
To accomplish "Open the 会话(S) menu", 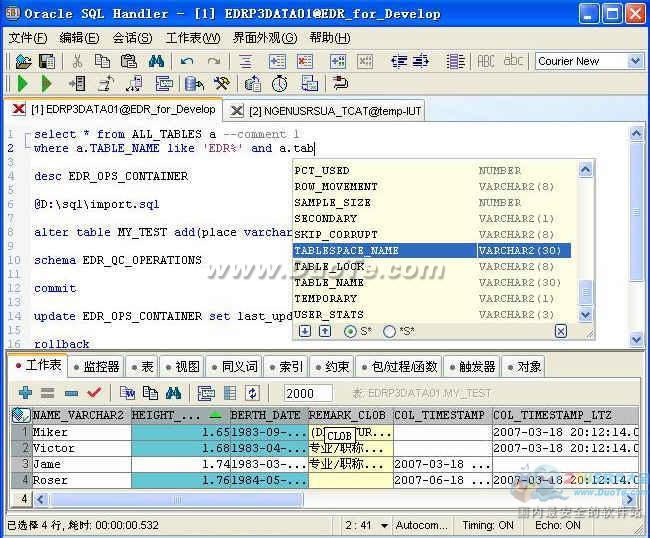I will coord(132,37).
